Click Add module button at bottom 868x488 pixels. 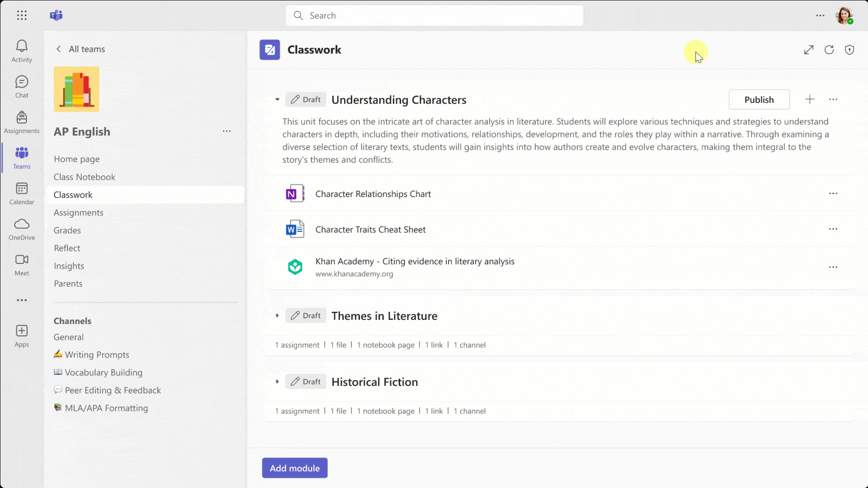click(294, 468)
